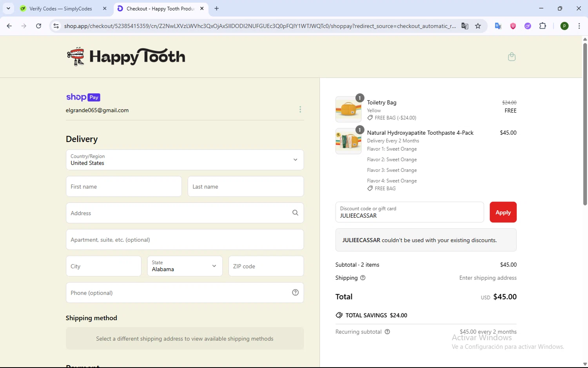The height and width of the screenshot is (368, 588).
Task: Click the ZIP code field
Action: pos(266,266)
